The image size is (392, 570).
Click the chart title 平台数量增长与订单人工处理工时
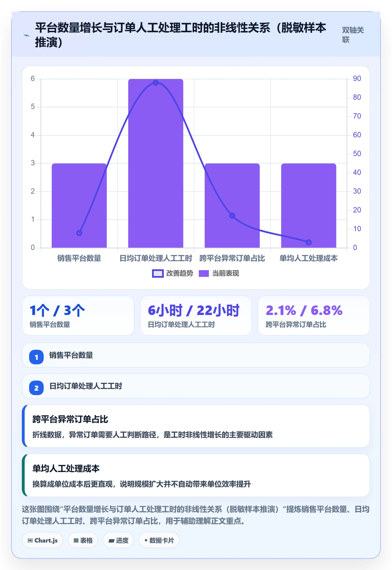coord(181,35)
